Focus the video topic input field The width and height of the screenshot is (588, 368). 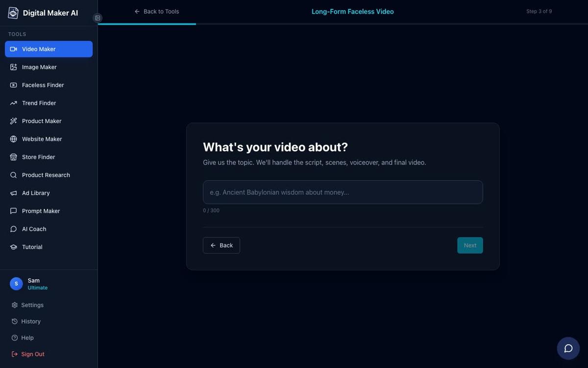point(343,192)
